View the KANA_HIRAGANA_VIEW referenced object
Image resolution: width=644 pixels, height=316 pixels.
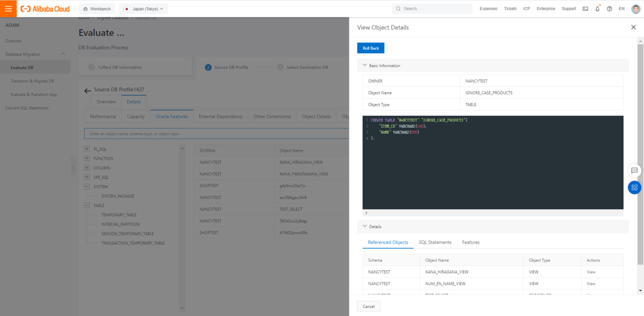591,272
